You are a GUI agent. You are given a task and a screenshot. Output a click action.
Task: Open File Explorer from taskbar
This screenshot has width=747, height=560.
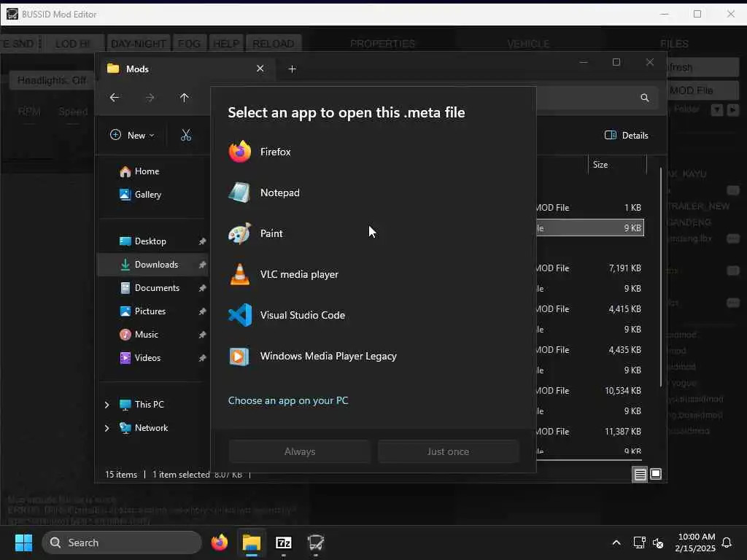[x=252, y=542]
